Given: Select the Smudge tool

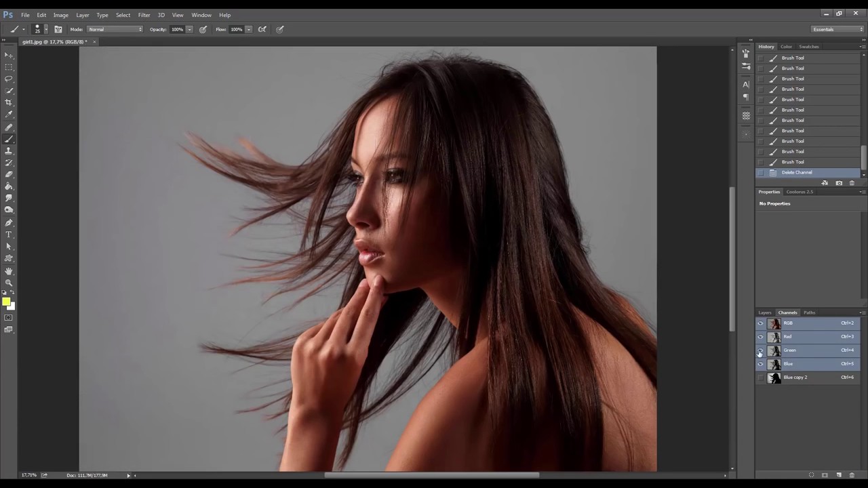Looking at the screenshot, I should (9, 198).
